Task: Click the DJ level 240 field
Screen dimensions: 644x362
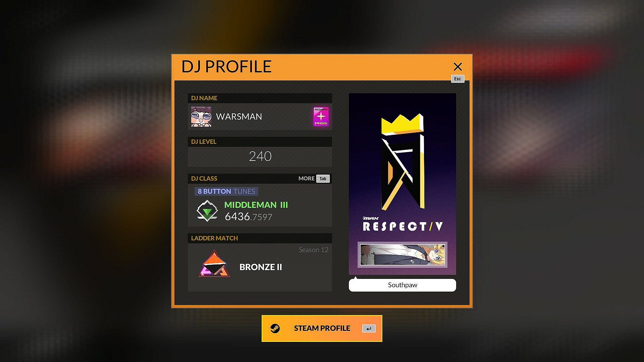Action: [260, 157]
